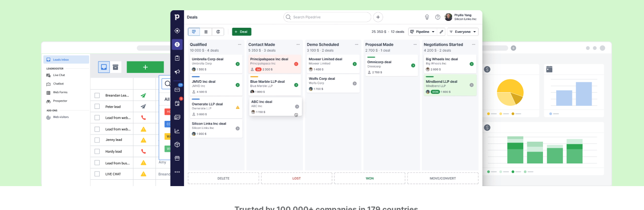Check the LIVE CHAT lead checkbox
Image resolution: width=644 pixels, height=210 pixels.
point(97,174)
